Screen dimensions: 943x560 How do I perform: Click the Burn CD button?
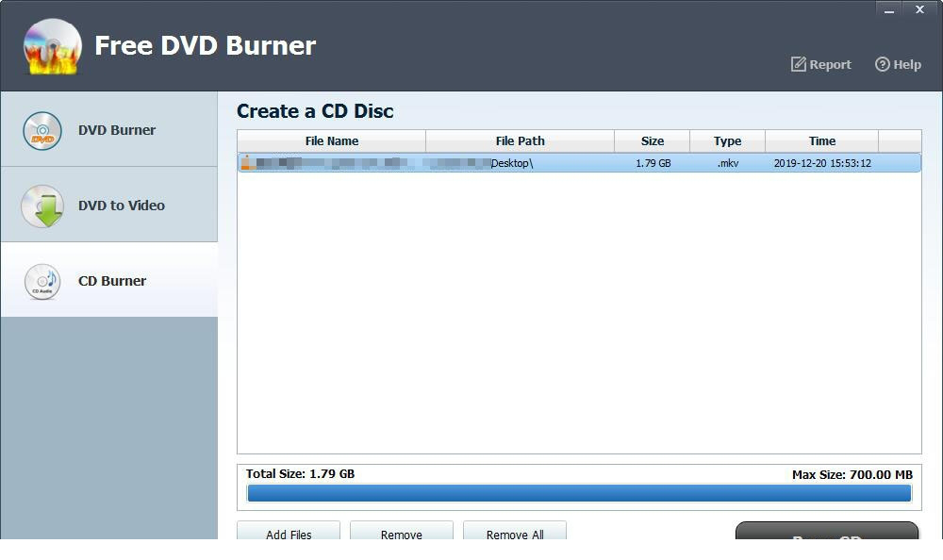coord(827,537)
